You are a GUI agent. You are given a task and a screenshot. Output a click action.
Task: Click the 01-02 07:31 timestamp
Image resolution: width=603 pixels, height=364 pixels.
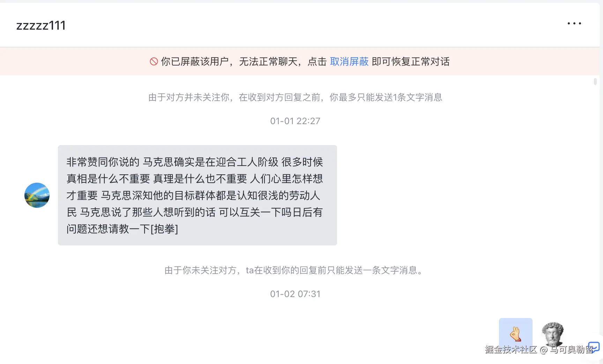[295, 294]
